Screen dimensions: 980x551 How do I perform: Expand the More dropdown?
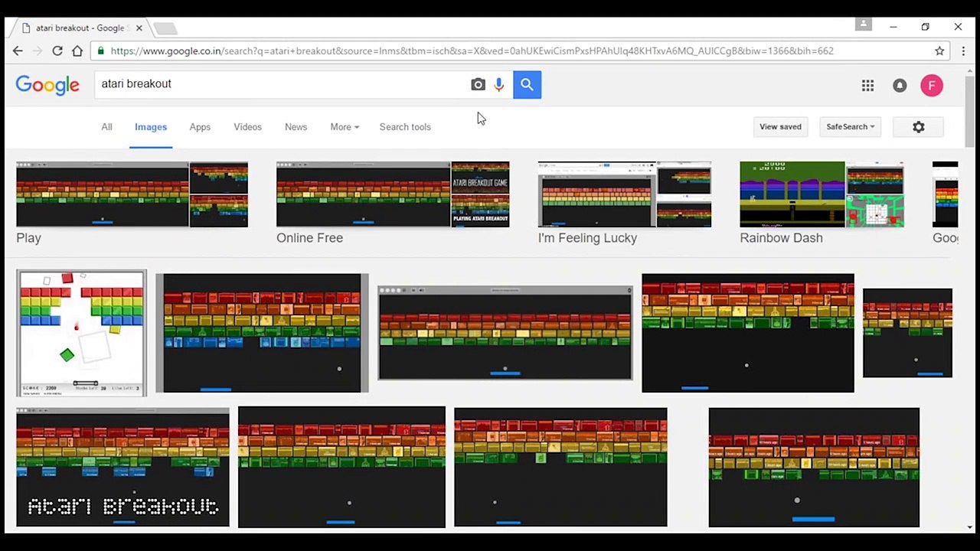pos(345,127)
